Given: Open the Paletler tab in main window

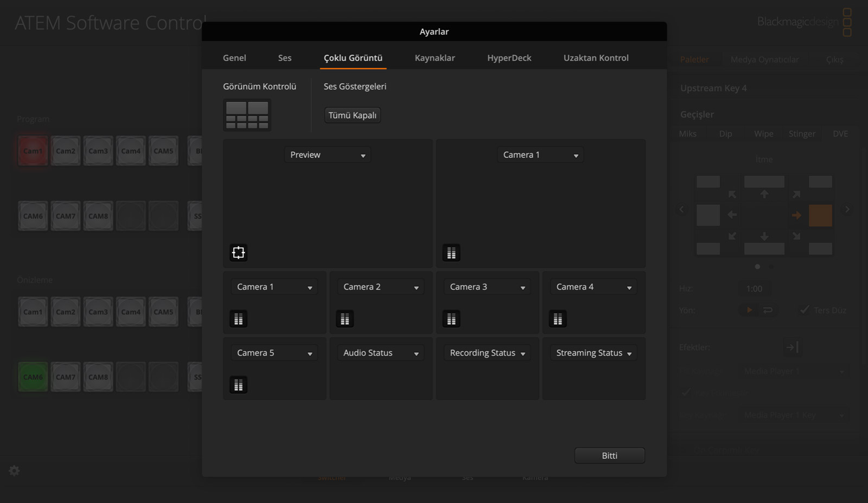Looking at the screenshot, I should [x=694, y=60].
